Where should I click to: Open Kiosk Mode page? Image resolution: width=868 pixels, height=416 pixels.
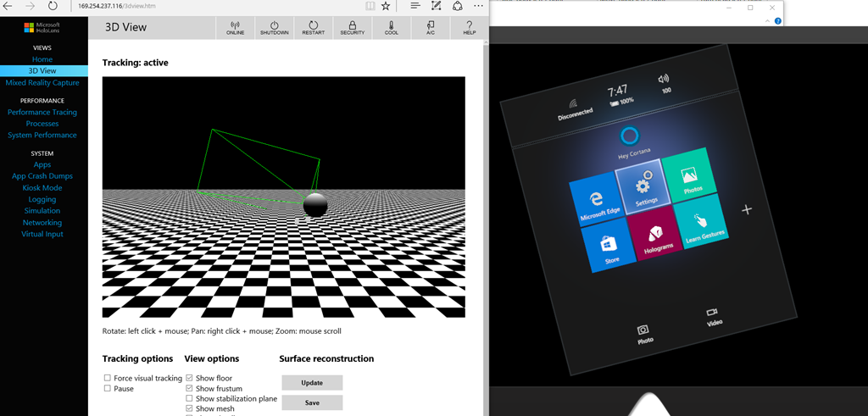point(42,187)
